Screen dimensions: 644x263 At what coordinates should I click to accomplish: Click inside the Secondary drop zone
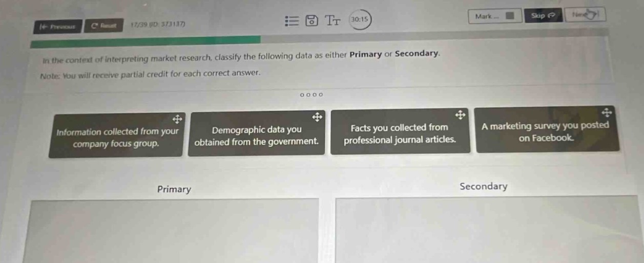pos(487,229)
